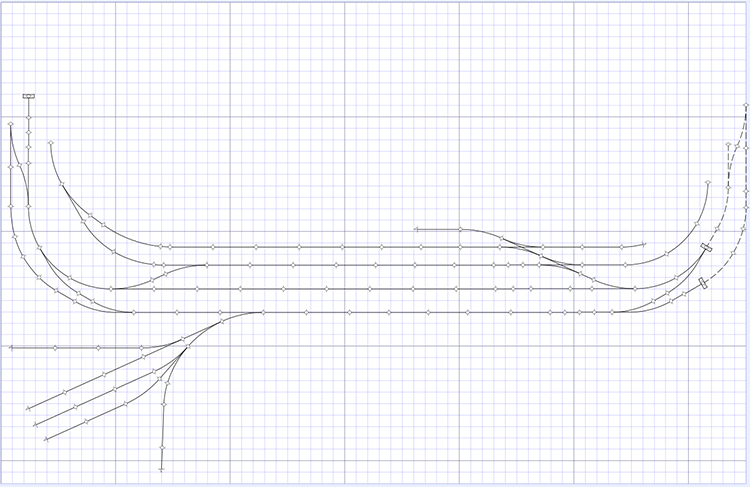
Task: Click the bottom end of the vertical bottom track
Action: tap(161, 468)
